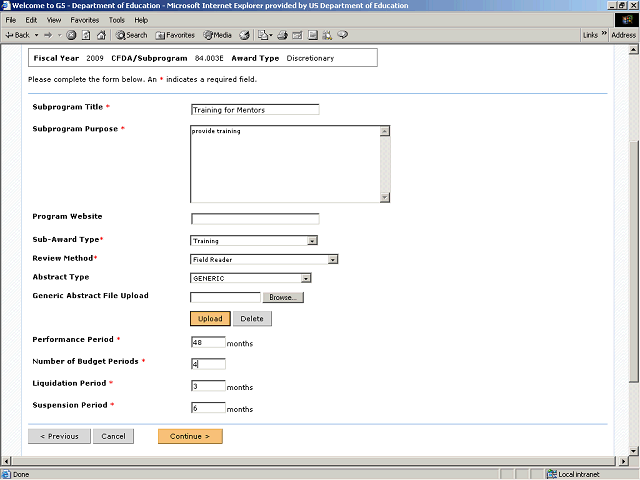Open the Sub-Award Type dropdown
This screenshot has height=480, width=640.
(254, 240)
